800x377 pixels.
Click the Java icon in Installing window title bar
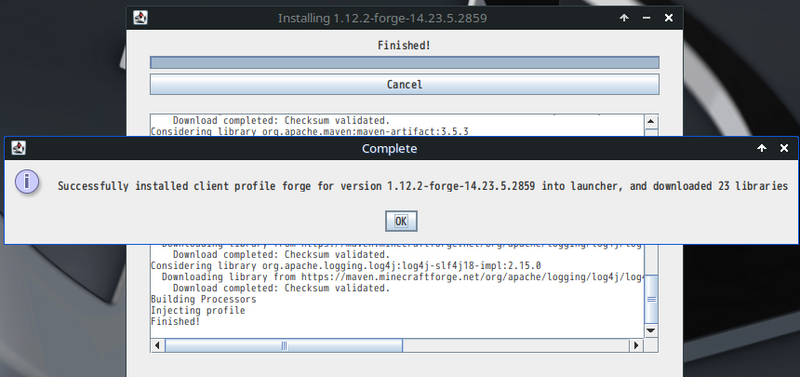click(x=140, y=18)
